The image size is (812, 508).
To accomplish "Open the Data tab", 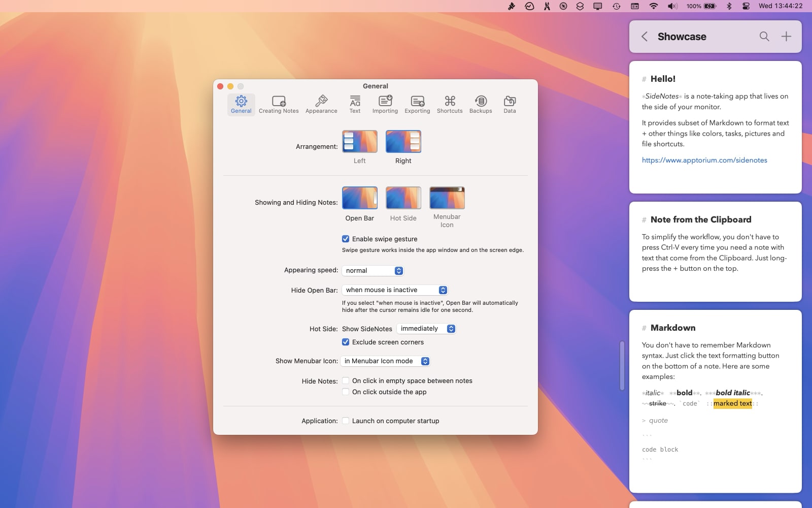I will pos(510,104).
